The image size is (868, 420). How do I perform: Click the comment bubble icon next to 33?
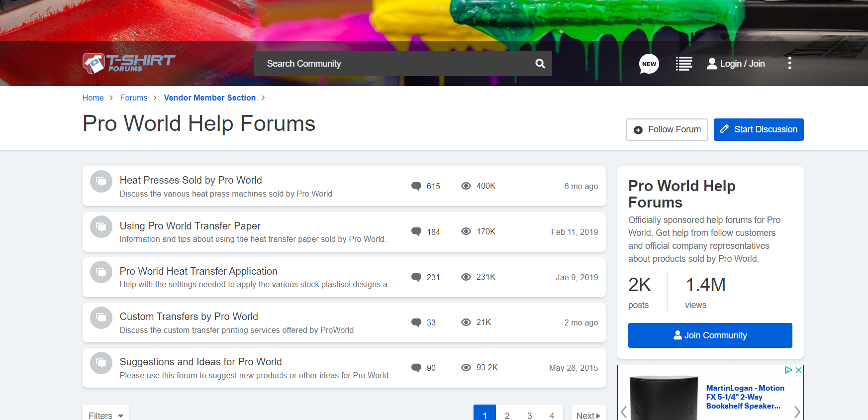tap(416, 322)
